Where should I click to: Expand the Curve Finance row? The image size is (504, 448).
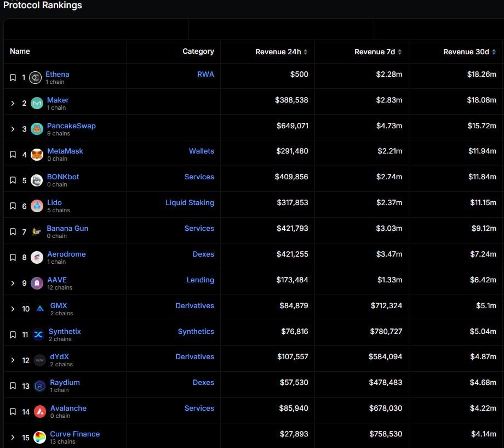click(13, 438)
